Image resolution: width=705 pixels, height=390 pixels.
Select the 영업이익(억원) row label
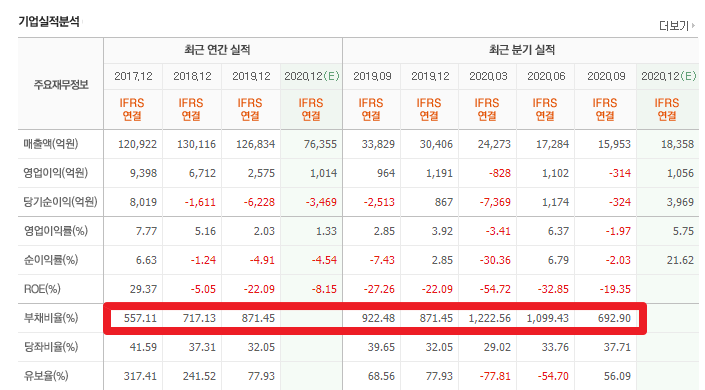56,173
